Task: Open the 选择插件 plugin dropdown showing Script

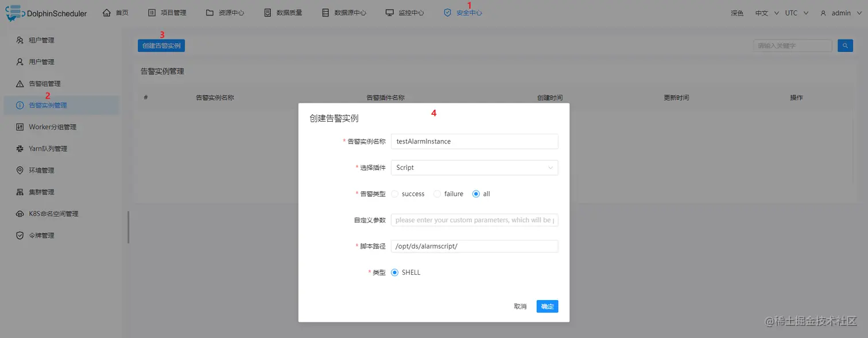Action: pos(474,167)
